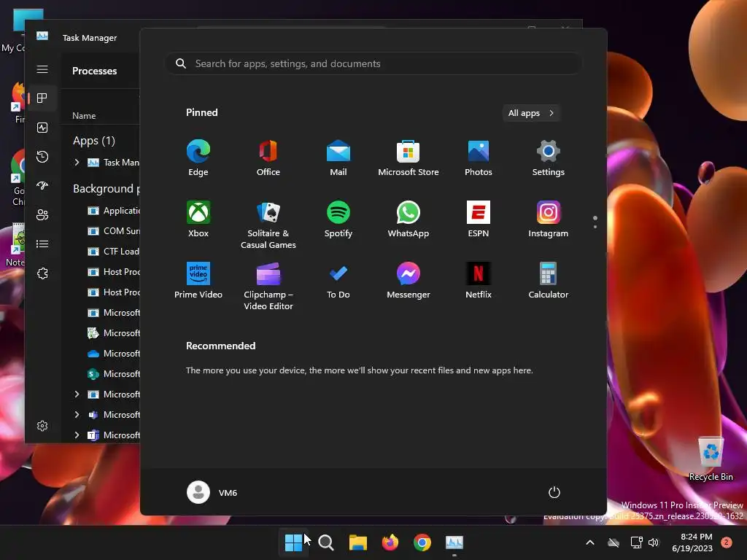Click the Start menu search box
The image size is (747, 560).
[373, 64]
